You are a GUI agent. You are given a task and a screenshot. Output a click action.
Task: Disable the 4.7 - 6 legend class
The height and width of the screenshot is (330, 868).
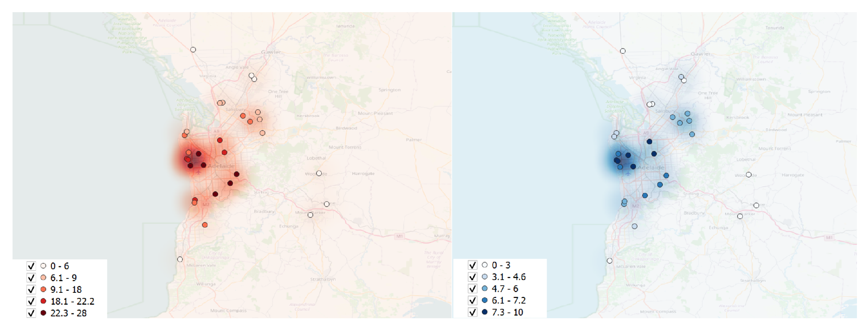[473, 289]
